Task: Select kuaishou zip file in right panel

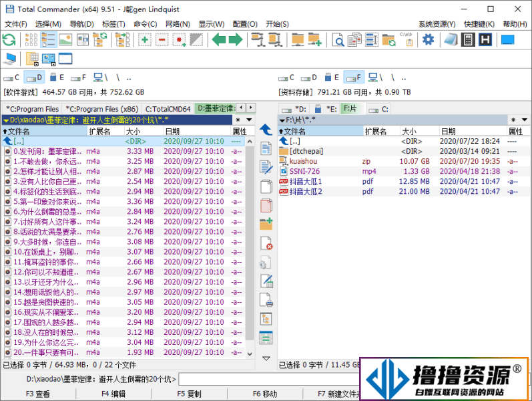Action: coord(403,161)
